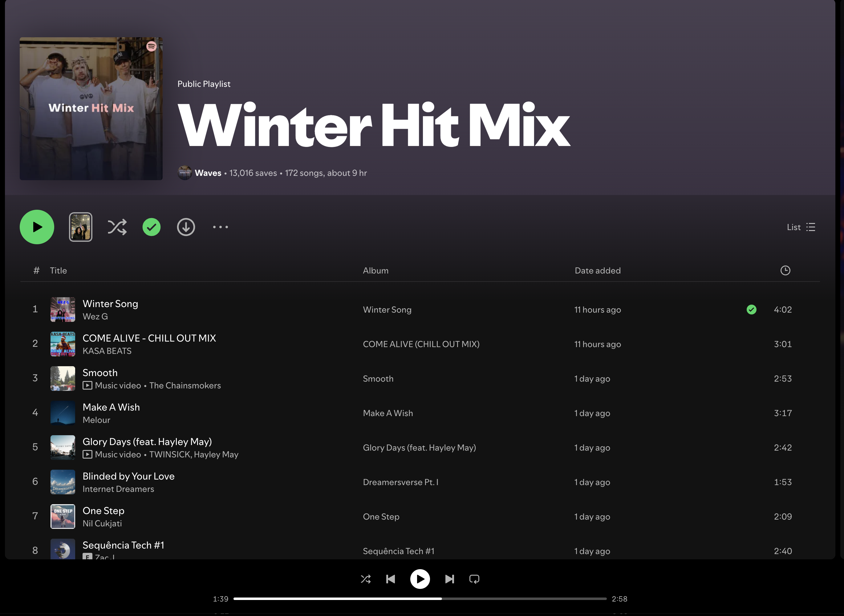
Task: Open the List view options dropdown
Action: click(801, 227)
